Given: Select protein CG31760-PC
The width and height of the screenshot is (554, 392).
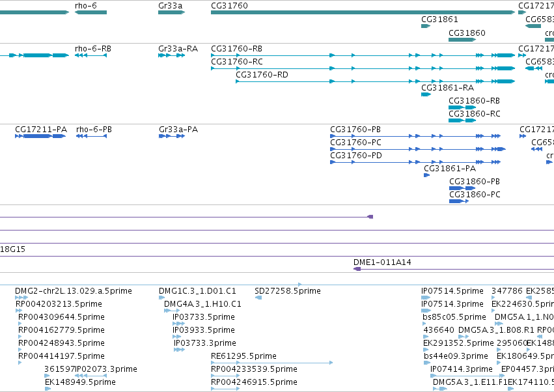Looking at the screenshot, I should pyautogui.click(x=418, y=150).
